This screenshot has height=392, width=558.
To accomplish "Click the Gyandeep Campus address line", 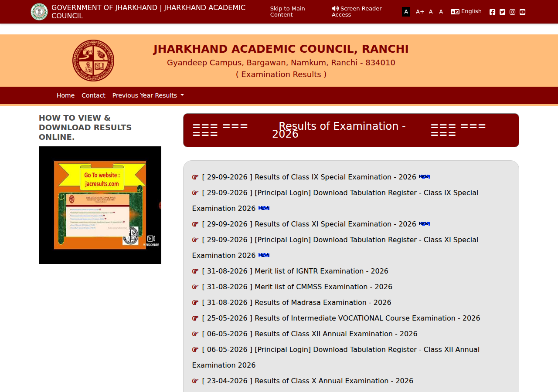I will coord(281,63).
